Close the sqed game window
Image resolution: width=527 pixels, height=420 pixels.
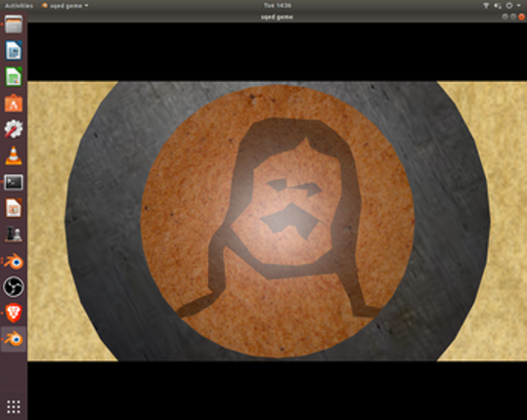pos(522,17)
